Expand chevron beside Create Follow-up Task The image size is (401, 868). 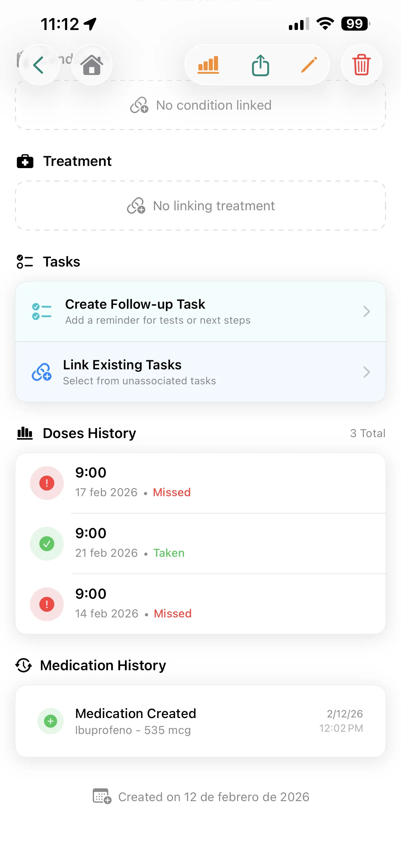(367, 312)
